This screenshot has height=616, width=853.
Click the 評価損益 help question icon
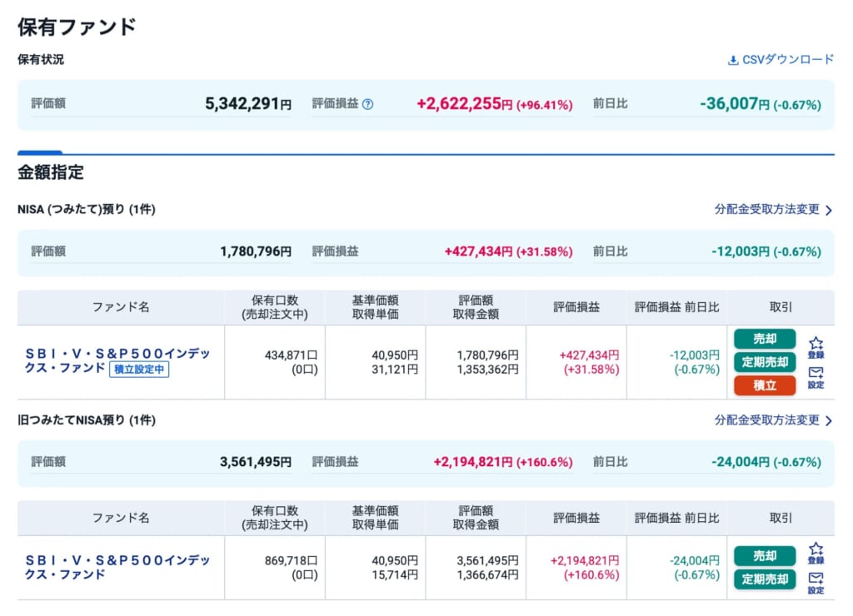367,104
